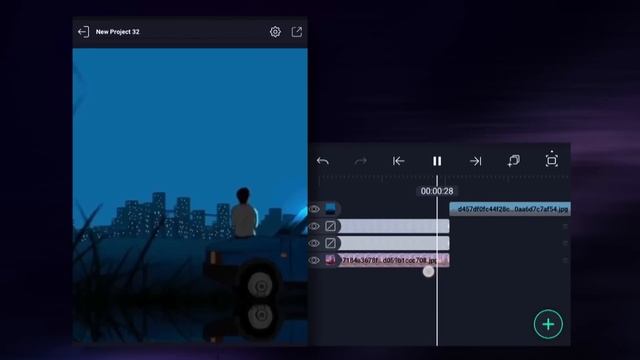This screenshot has width=640, height=360.
Task: Toggle eye of the upper shape layer
Action: (314, 226)
